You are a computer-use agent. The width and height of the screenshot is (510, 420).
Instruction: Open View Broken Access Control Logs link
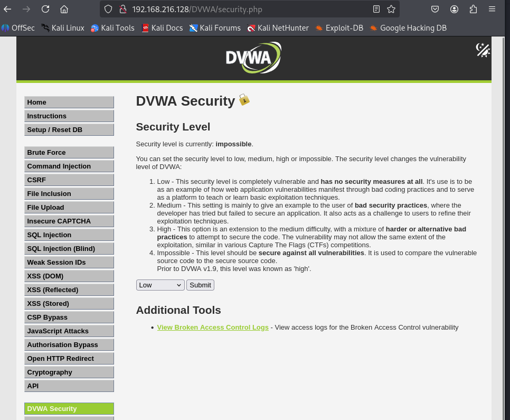point(213,327)
